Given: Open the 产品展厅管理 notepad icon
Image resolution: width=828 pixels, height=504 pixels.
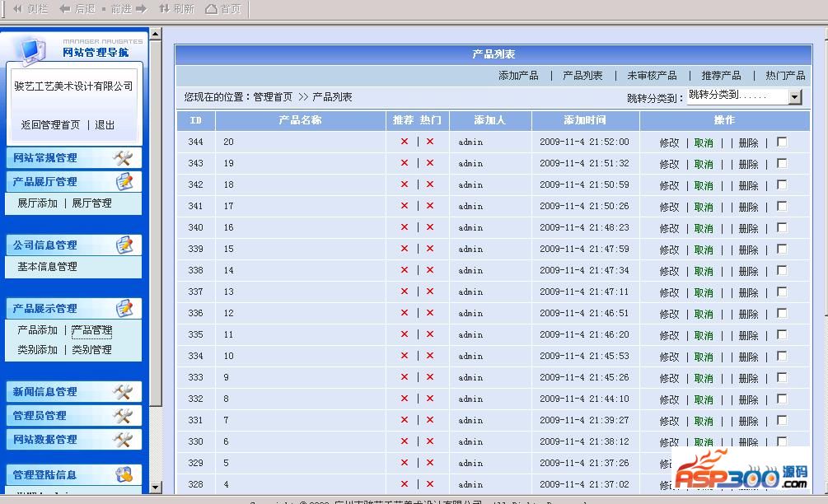Looking at the screenshot, I should (124, 181).
